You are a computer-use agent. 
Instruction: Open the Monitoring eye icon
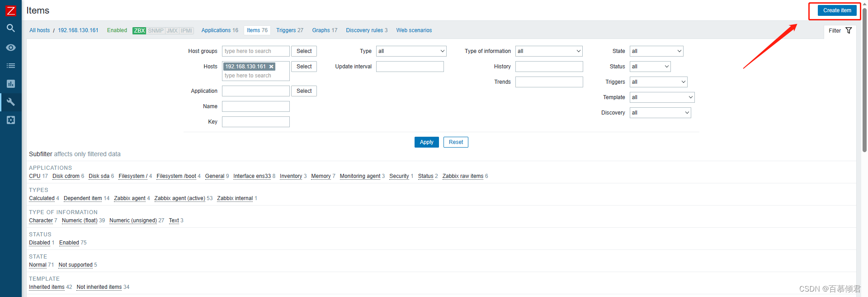coord(11,48)
